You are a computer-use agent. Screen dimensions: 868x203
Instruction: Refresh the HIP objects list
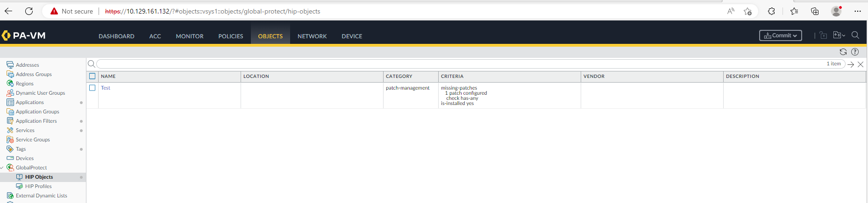[843, 52]
